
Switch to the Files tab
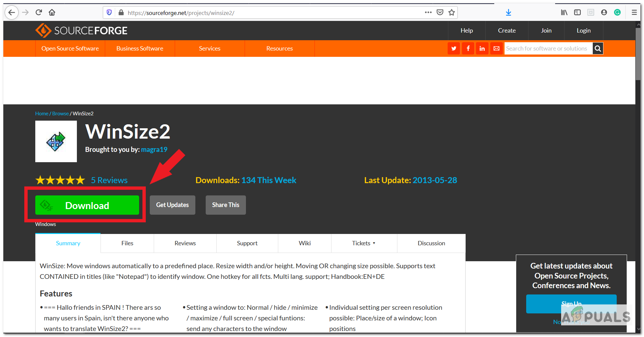click(127, 243)
